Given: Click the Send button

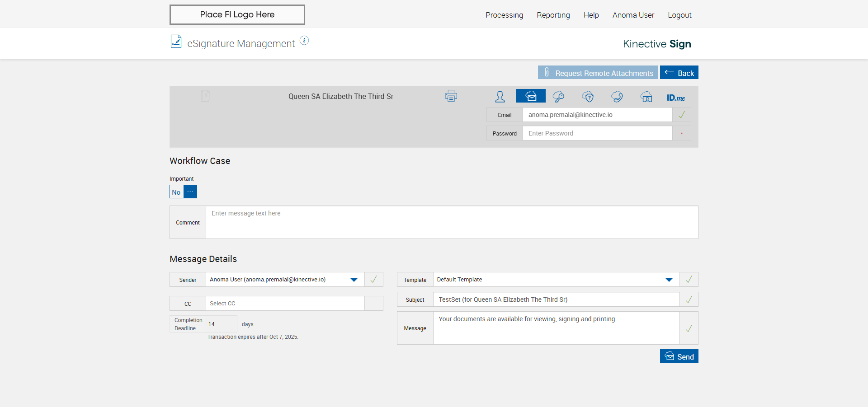Looking at the screenshot, I should pyautogui.click(x=679, y=356).
